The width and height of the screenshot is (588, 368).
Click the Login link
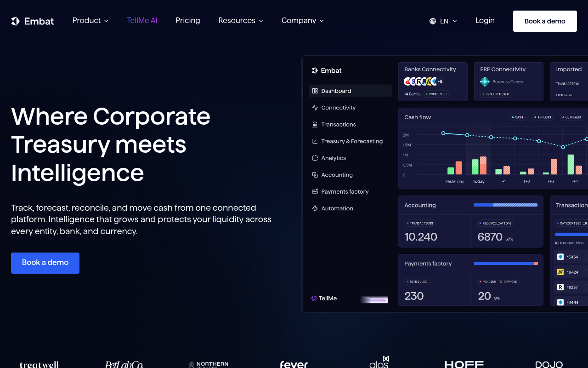[485, 21]
